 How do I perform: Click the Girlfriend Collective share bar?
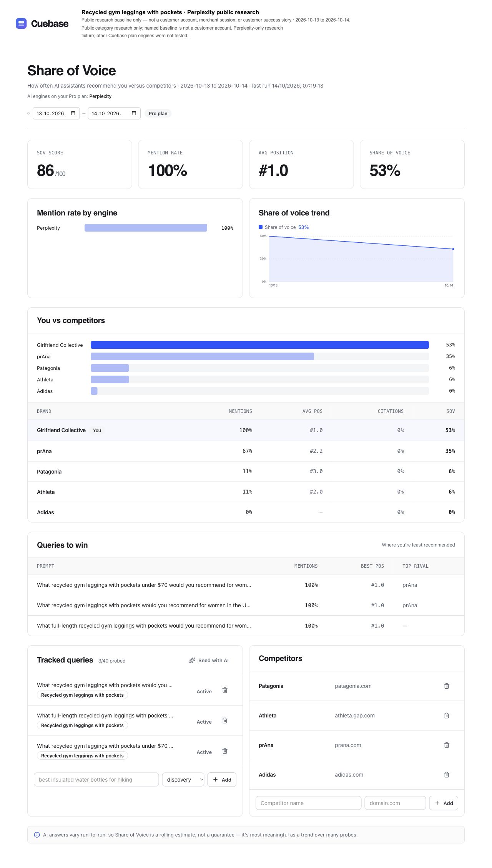pyautogui.click(x=260, y=345)
